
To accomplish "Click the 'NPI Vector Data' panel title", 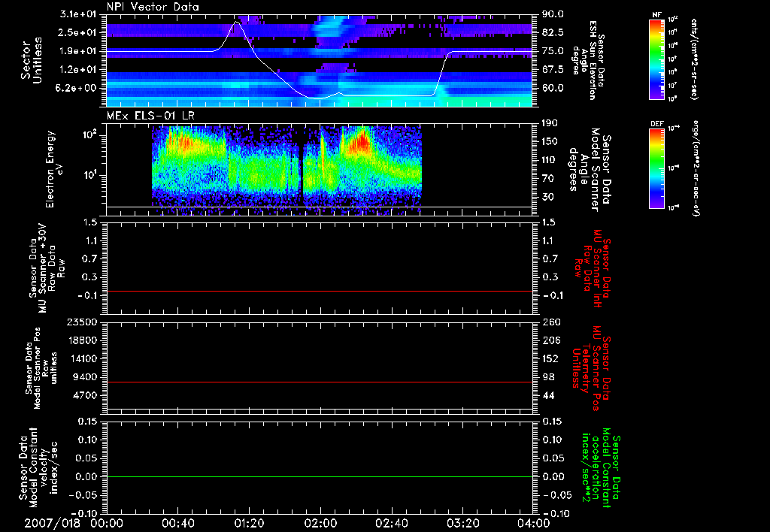I will [153, 7].
